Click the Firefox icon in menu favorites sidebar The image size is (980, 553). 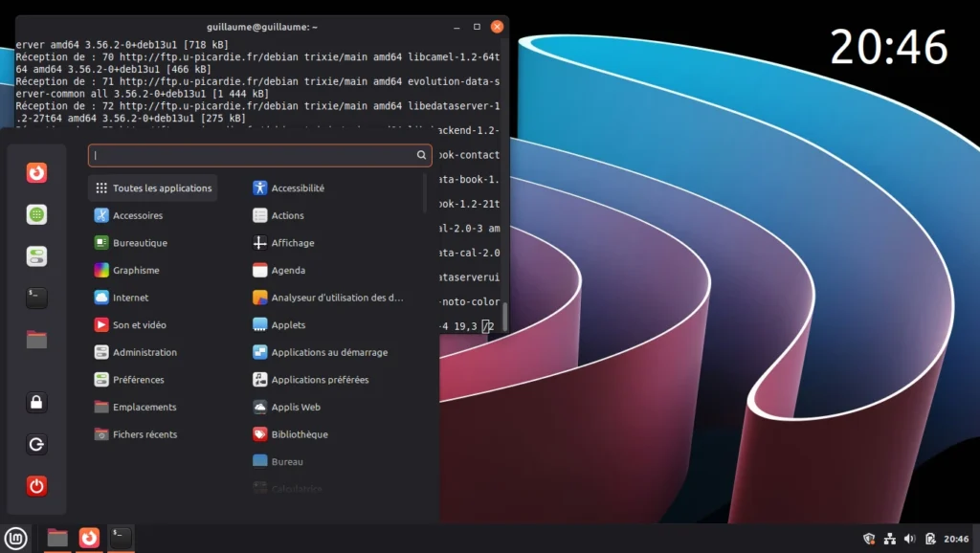(36, 173)
